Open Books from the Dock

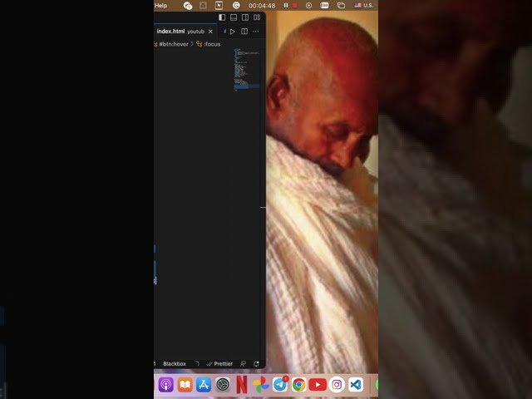click(185, 385)
